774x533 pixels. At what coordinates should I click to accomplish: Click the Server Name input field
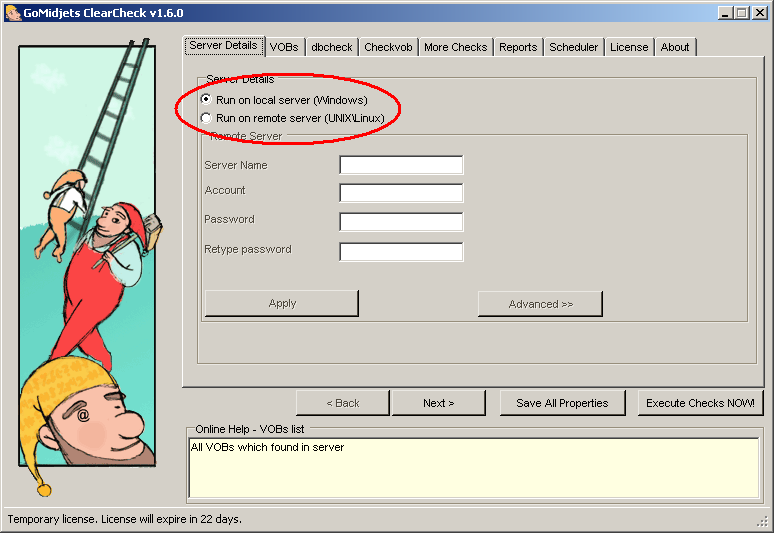point(401,165)
